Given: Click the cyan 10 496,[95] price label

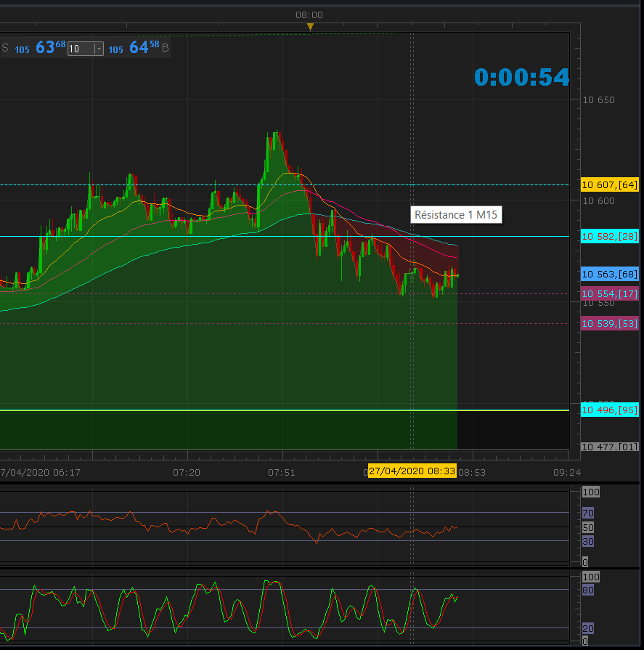Looking at the screenshot, I should coord(609,410).
